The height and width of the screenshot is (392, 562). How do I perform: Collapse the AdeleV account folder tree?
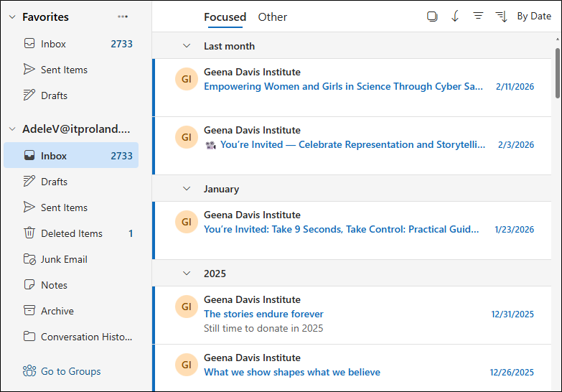point(12,129)
